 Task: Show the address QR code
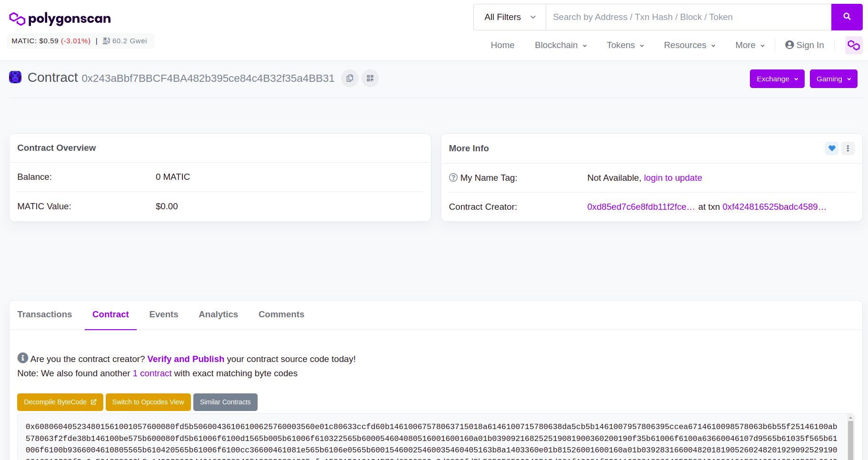tap(370, 78)
